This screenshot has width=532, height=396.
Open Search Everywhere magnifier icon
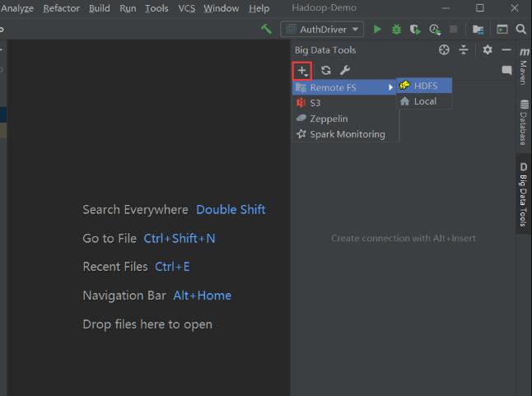point(521,30)
